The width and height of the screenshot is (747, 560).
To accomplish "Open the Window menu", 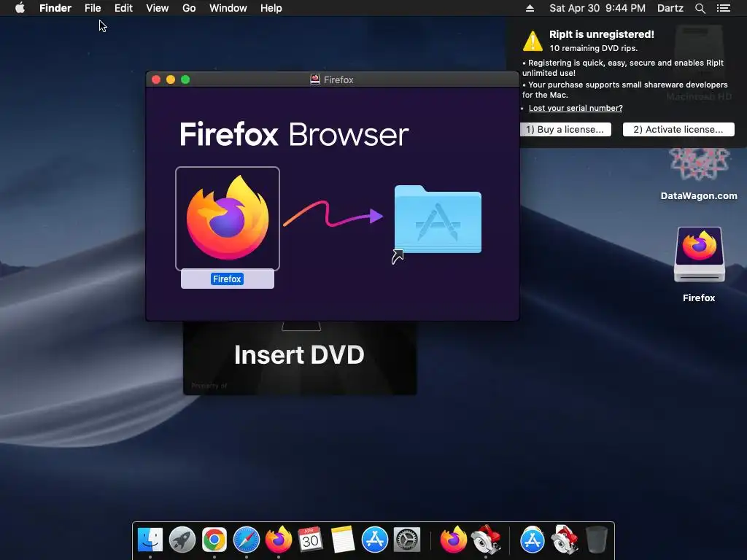I will [x=228, y=8].
